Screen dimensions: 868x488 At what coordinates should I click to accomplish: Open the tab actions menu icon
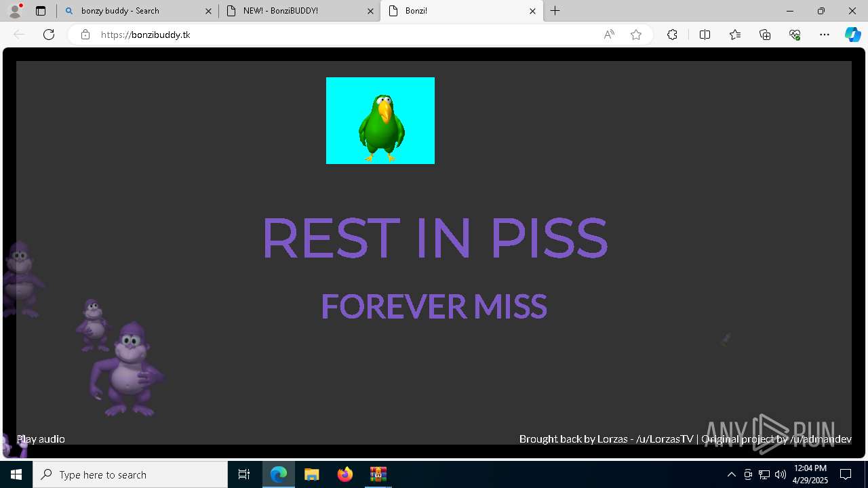pyautogui.click(x=41, y=11)
